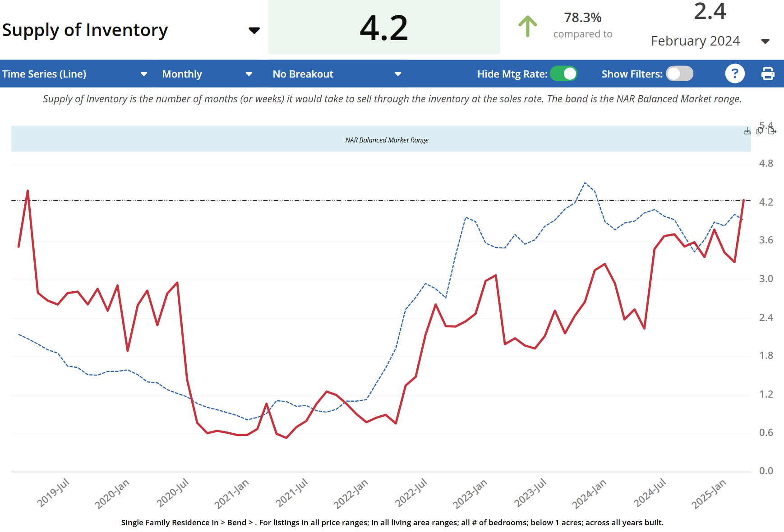This screenshot has height=532, width=784.
Task: Click the NAR Balanced Market Range band
Action: coord(387,140)
